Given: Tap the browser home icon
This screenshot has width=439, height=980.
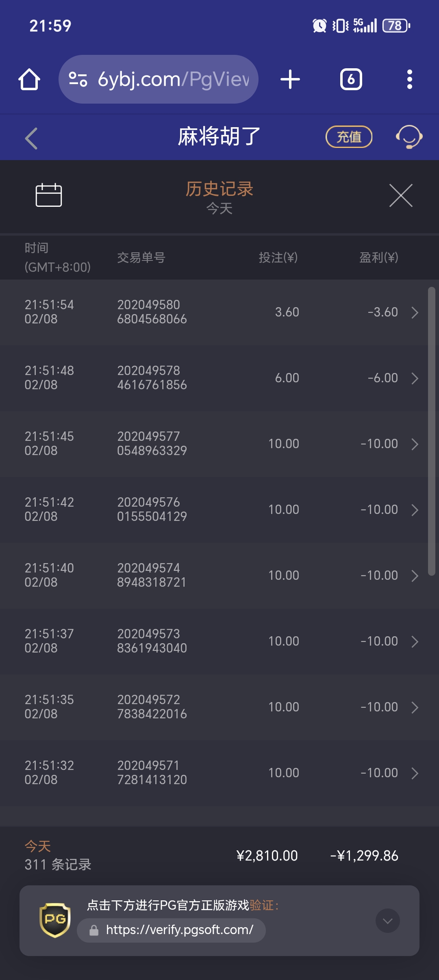Looking at the screenshot, I should tap(29, 79).
